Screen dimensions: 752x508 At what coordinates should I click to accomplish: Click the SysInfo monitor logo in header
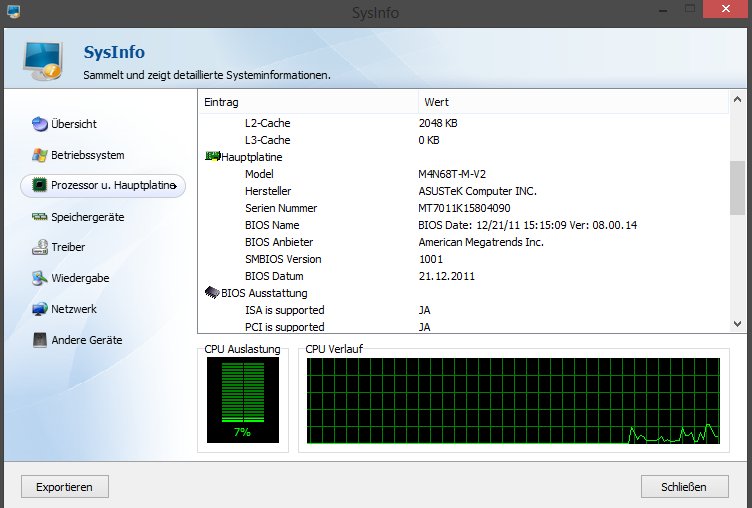click(x=43, y=60)
